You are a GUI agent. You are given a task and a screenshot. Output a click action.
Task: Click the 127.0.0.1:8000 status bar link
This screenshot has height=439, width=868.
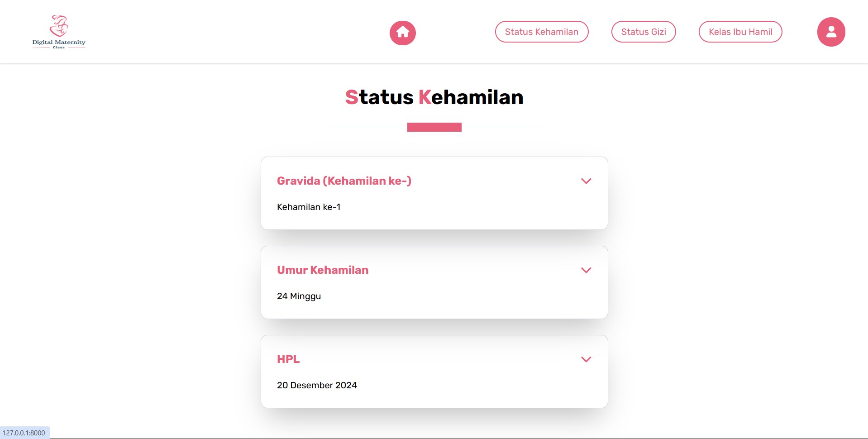click(x=24, y=433)
